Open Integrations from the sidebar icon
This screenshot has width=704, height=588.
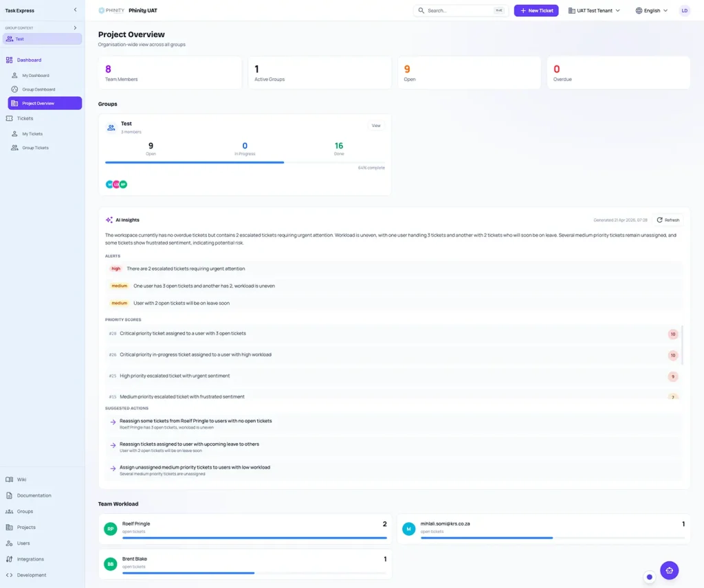(x=10, y=559)
